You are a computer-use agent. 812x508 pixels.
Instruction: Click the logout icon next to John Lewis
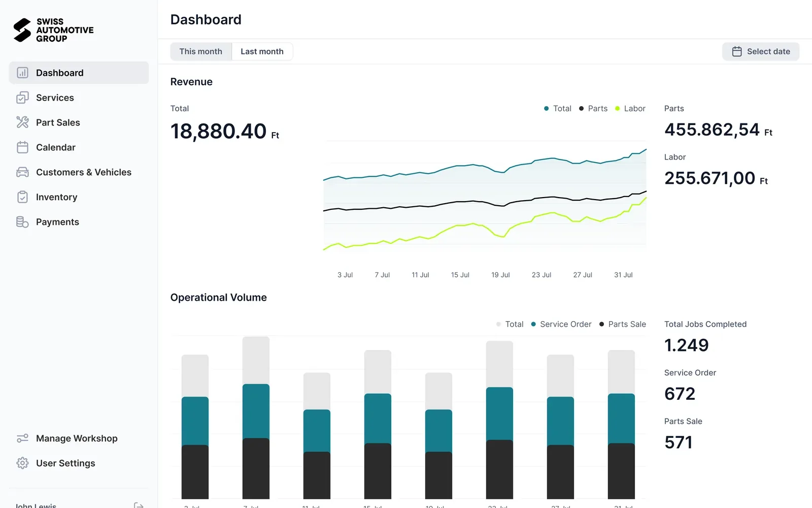139,505
